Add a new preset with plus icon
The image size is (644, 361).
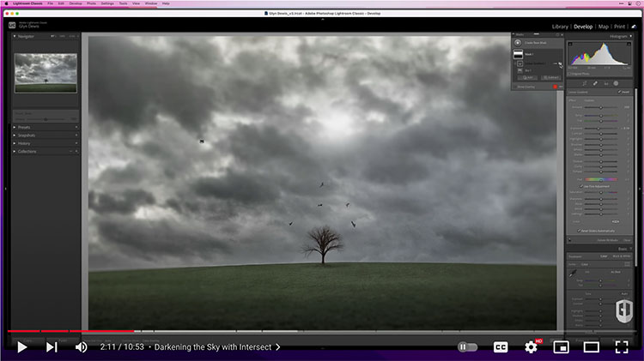[x=76, y=127]
